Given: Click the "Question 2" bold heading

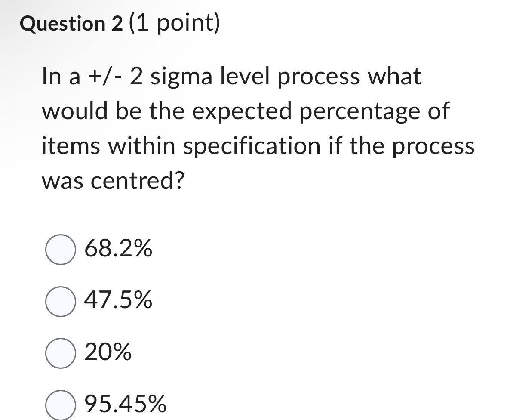Looking at the screenshot, I should (71, 24).
